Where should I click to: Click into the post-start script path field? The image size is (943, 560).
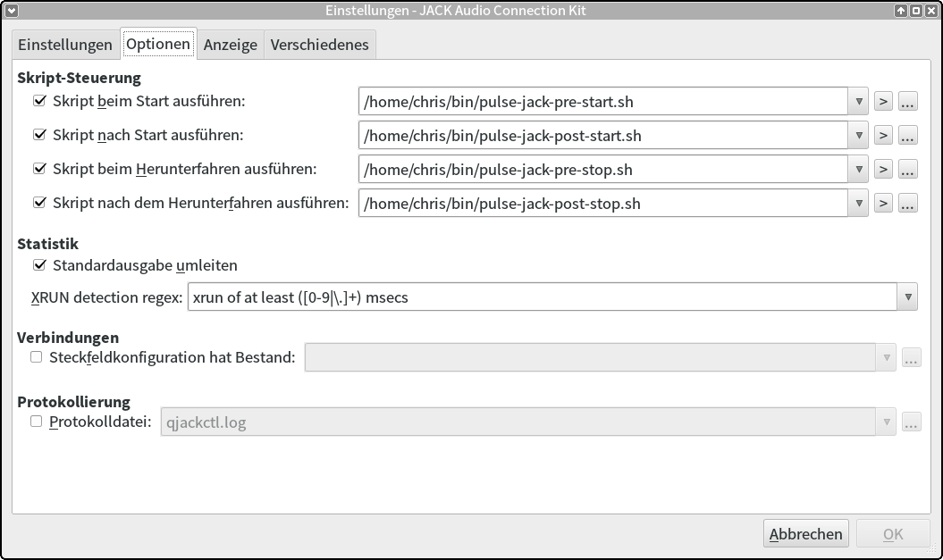[603, 135]
